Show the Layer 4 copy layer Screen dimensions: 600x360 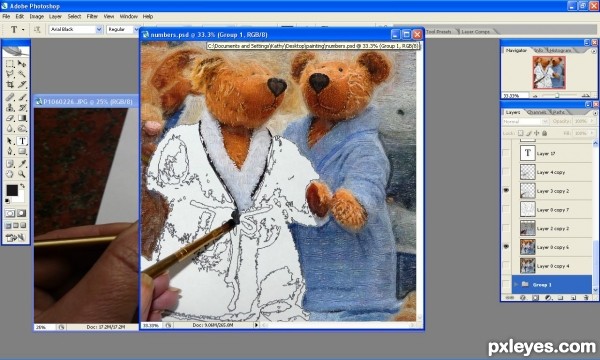click(x=506, y=172)
